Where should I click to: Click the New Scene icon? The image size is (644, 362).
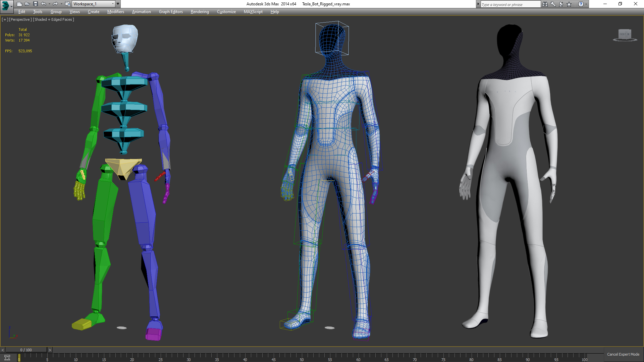tap(19, 4)
